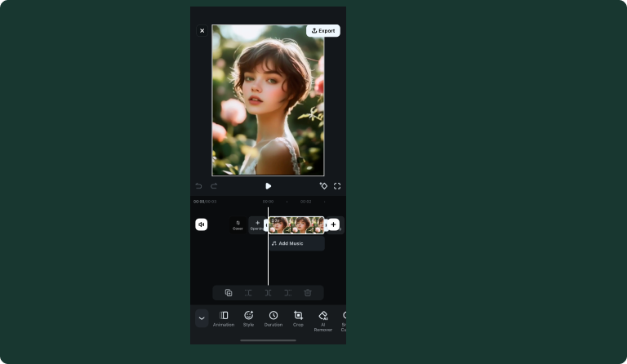The image size is (627, 364).
Task: Add a new clip with the plus button
Action: pyautogui.click(x=333, y=224)
